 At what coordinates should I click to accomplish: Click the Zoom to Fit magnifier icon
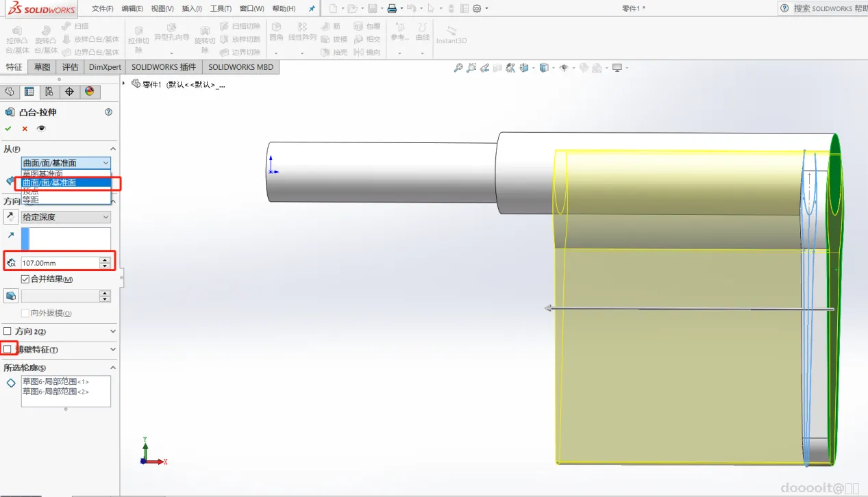point(458,68)
